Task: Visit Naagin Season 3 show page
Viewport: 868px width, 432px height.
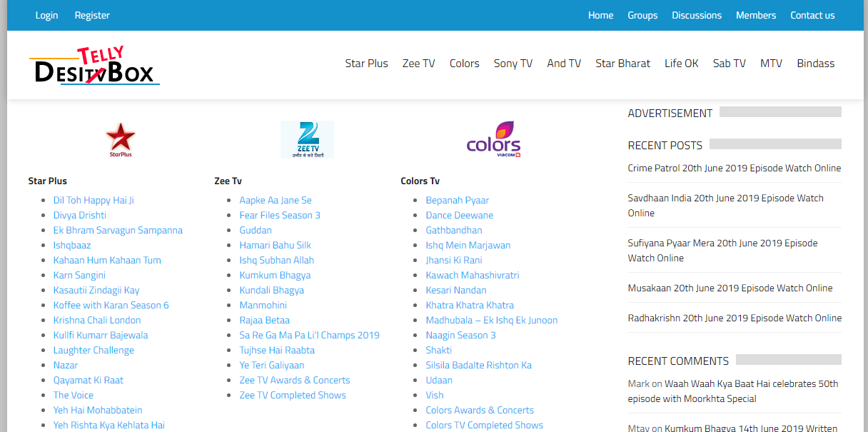Action: click(460, 335)
